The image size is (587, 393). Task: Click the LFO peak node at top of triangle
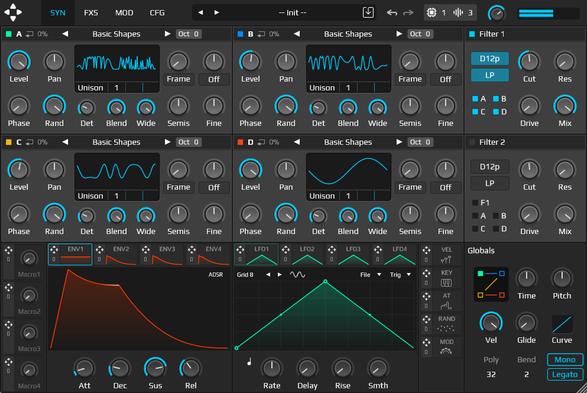pyautogui.click(x=325, y=281)
